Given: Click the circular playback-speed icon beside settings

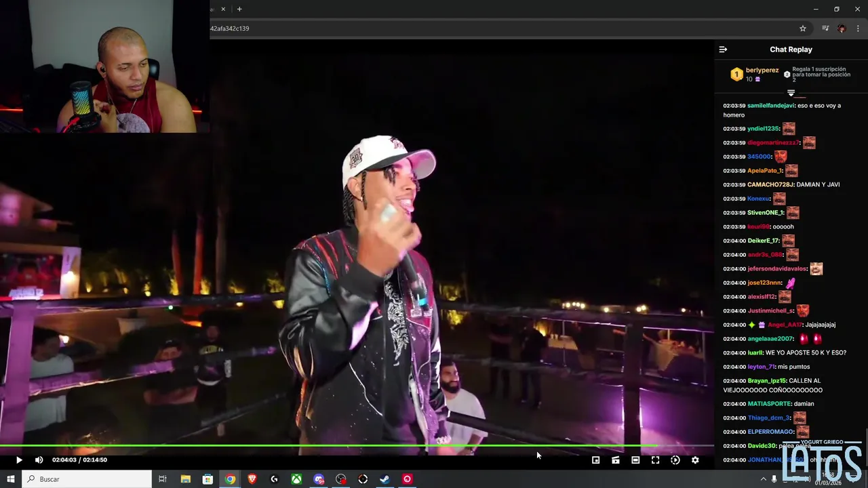Looking at the screenshot, I should (675, 460).
